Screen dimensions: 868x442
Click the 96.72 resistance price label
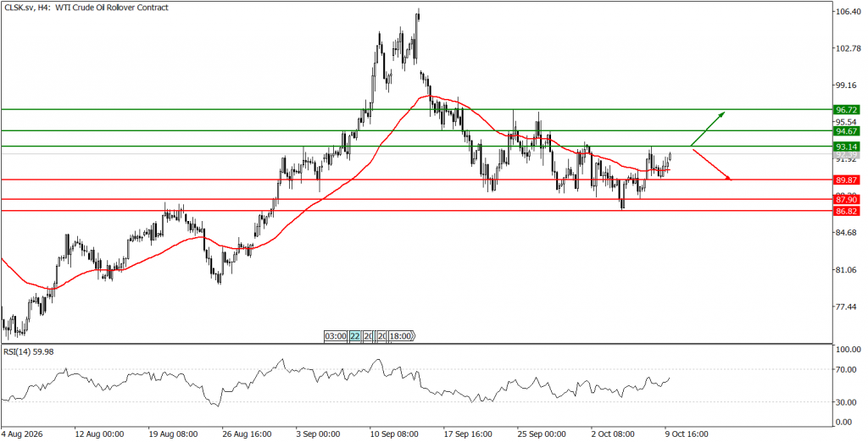coord(846,109)
